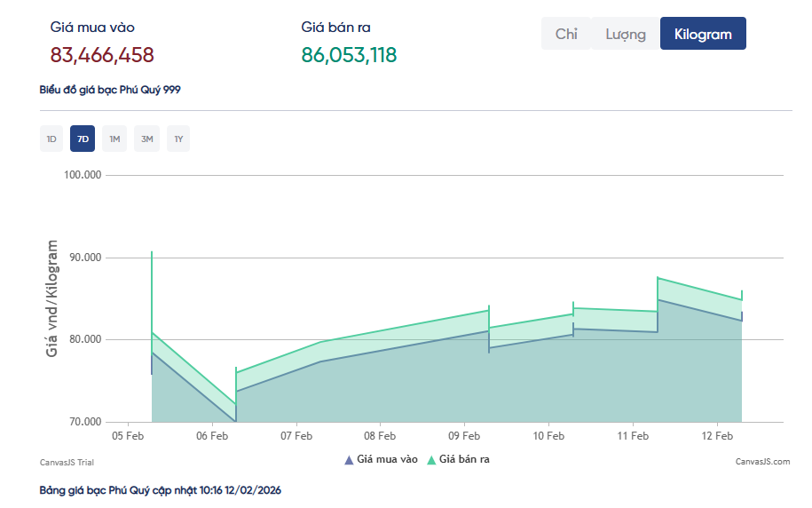Viewport: 812px width, 508px height.
Task: Click the 100.000 y-axis label
Action: pyautogui.click(x=83, y=175)
